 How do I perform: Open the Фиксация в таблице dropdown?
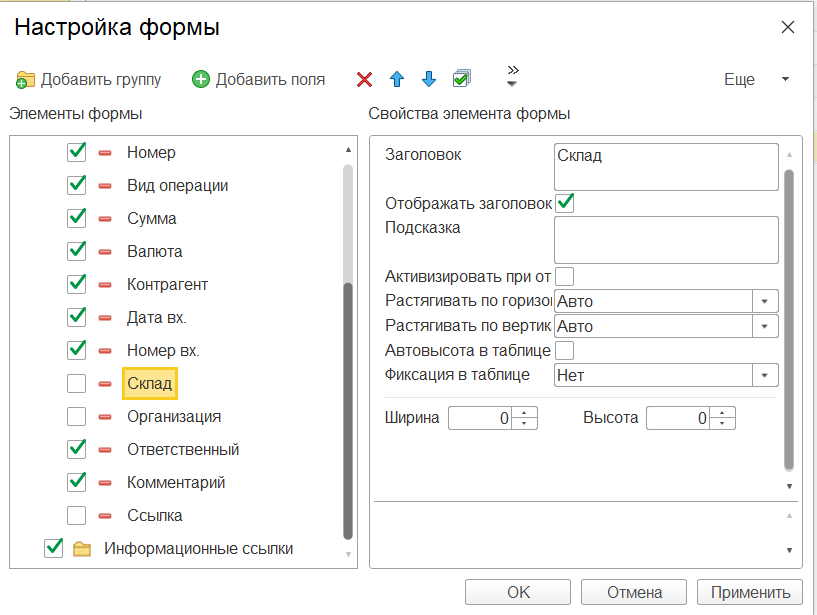pyautogui.click(x=767, y=375)
